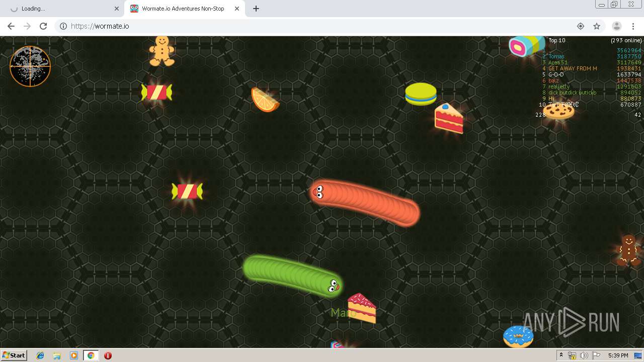Click the score value 670887
644x362 pixels.
(631, 105)
